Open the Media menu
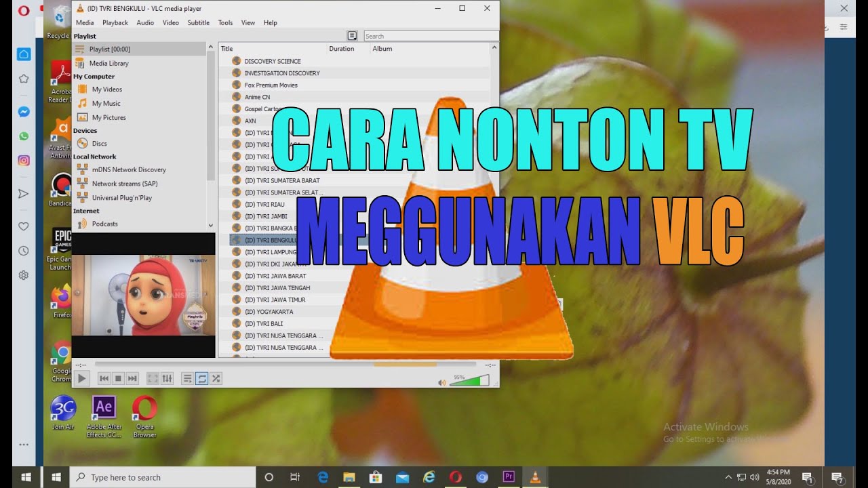The image size is (868, 488). [85, 22]
